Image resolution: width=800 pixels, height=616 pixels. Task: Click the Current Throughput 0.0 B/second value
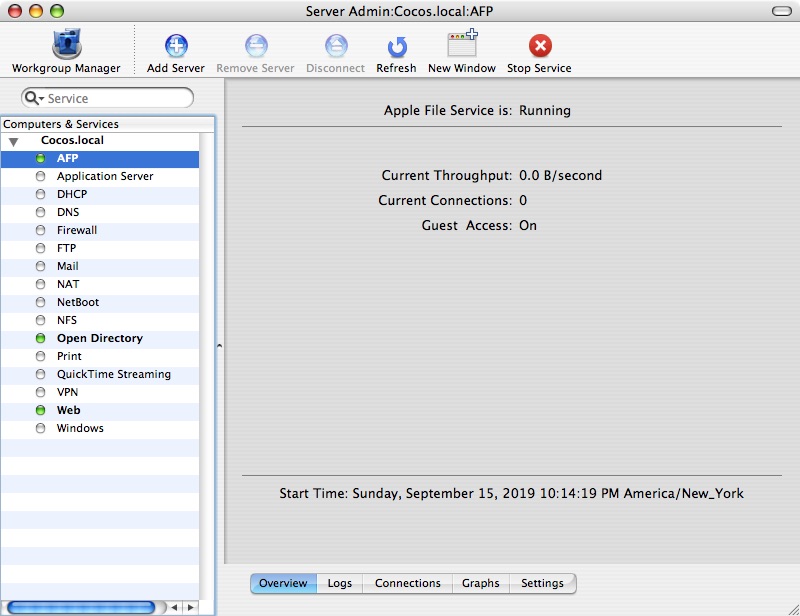coord(560,176)
